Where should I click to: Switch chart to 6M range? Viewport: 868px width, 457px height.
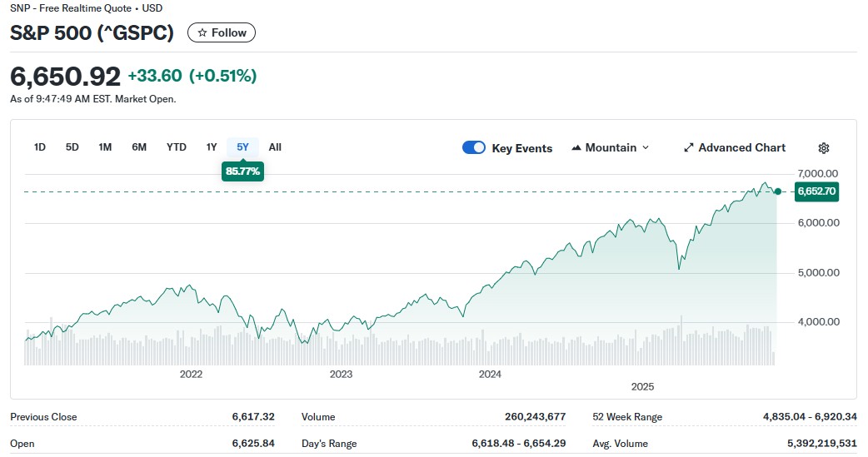pyautogui.click(x=139, y=147)
